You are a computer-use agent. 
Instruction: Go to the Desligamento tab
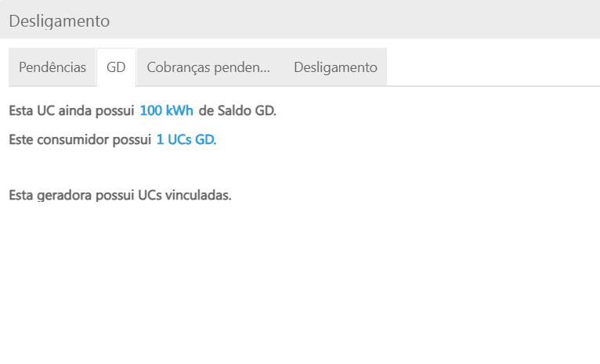pyautogui.click(x=335, y=67)
